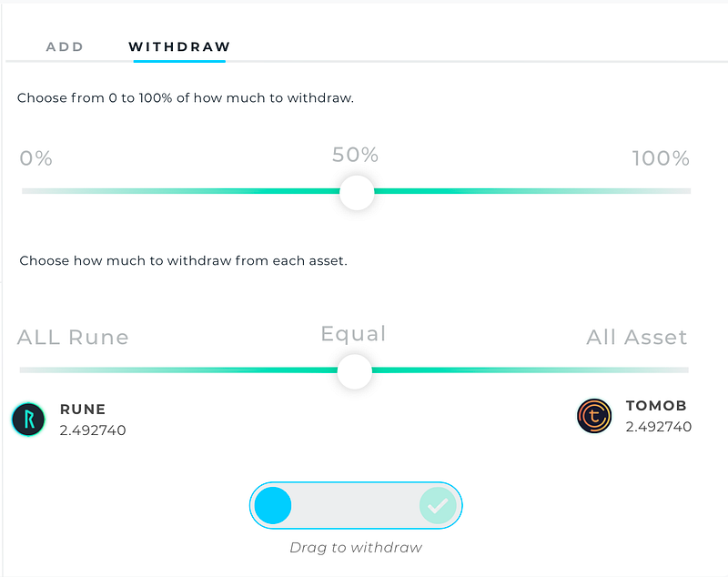Click the RUNE token icon
The width and height of the screenshot is (728, 577).
28,419
